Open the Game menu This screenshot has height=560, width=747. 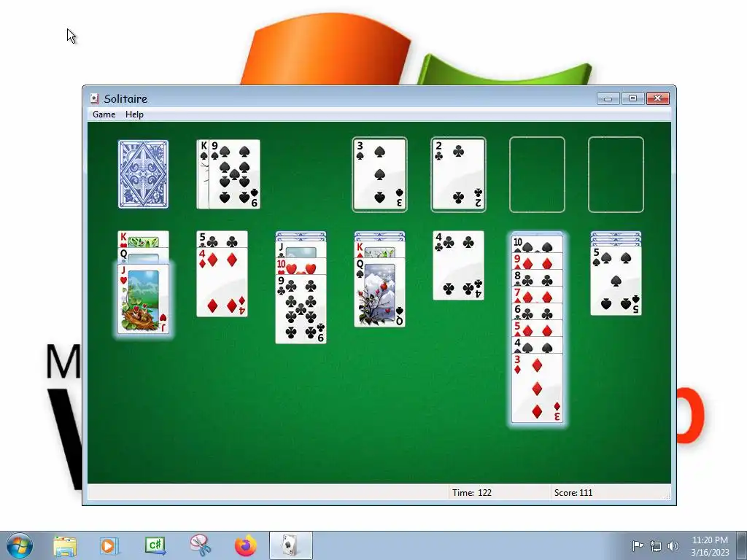coord(104,114)
